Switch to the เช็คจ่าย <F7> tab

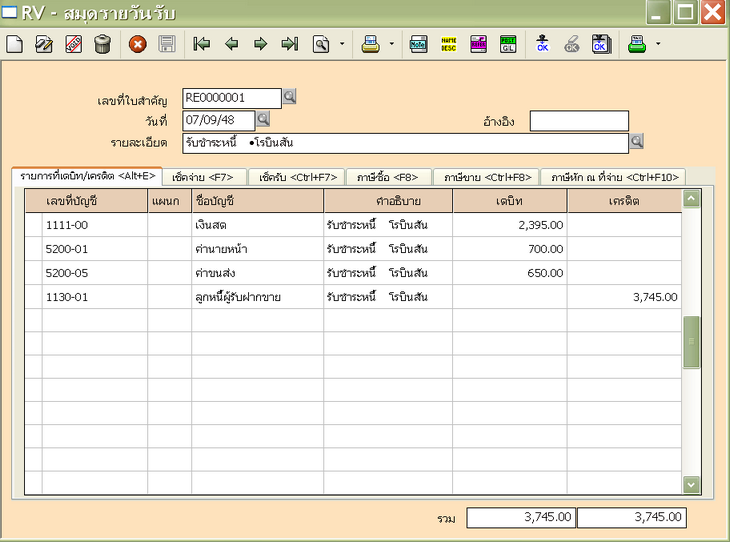pos(202,177)
